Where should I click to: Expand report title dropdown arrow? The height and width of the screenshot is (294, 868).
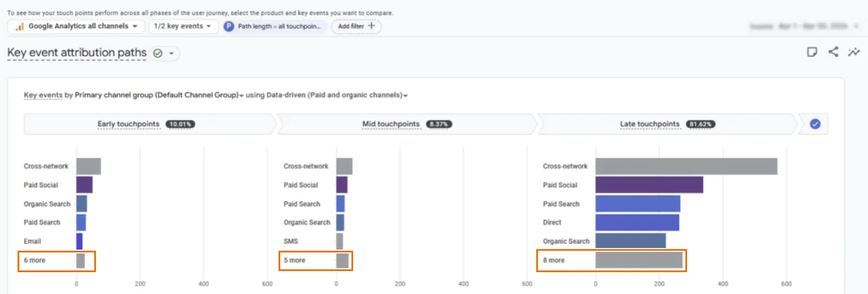pyautogui.click(x=171, y=53)
